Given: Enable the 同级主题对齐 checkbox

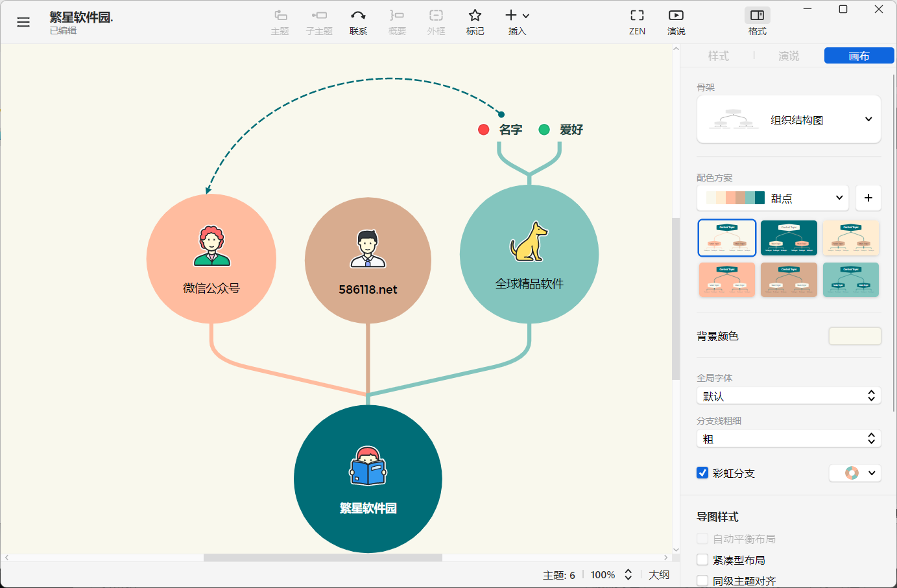Looking at the screenshot, I should (x=702, y=581).
